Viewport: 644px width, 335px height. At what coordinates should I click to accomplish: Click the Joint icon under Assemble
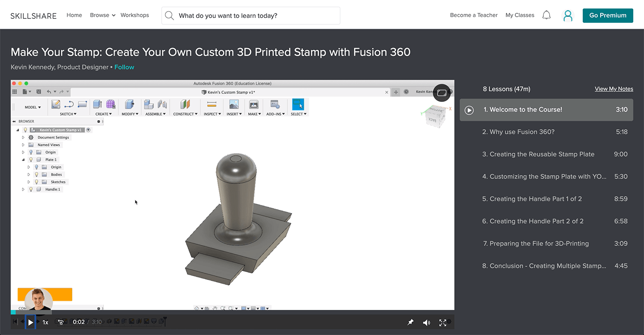(x=162, y=105)
